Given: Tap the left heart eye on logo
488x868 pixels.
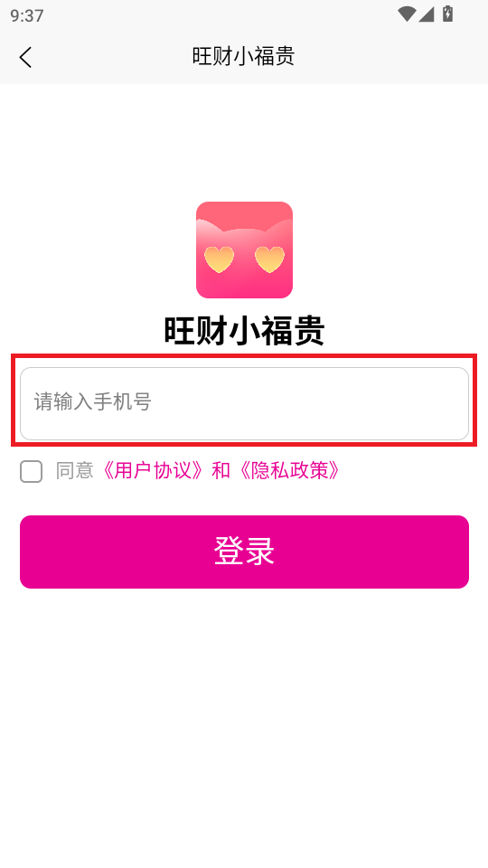Looking at the screenshot, I should pos(219,259).
